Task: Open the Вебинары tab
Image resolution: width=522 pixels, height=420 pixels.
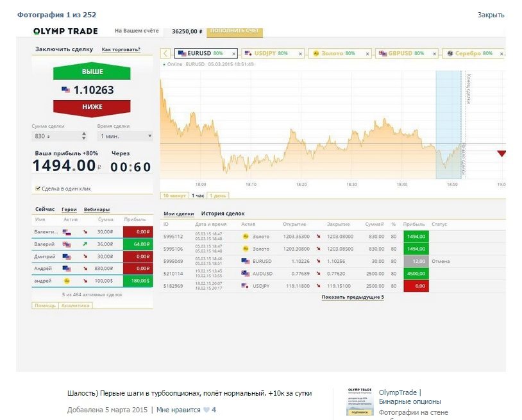Action: click(x=97, y=209)
